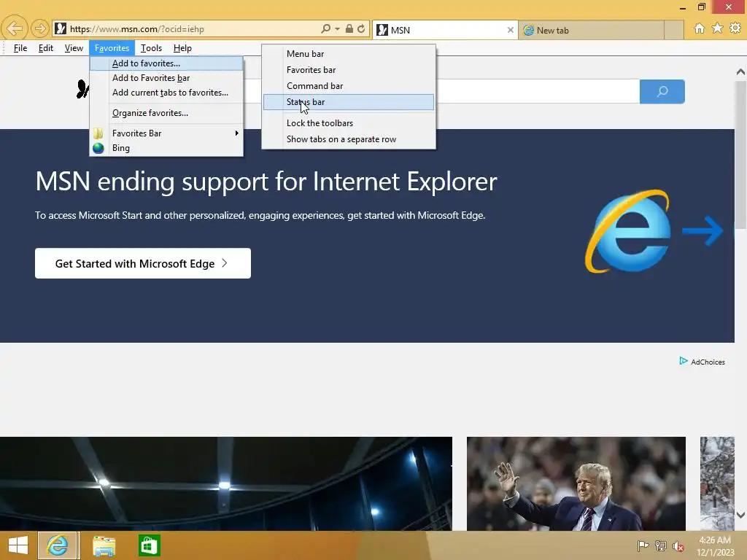Click the MSN site icon in address bar
The image size is (747, 560).
coord(61,28)
